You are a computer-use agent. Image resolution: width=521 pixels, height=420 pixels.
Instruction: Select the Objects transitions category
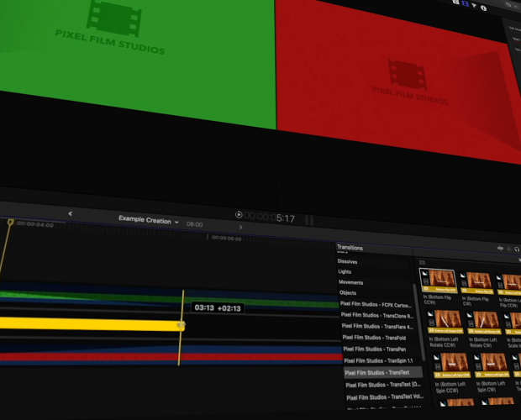click(348, 293)
